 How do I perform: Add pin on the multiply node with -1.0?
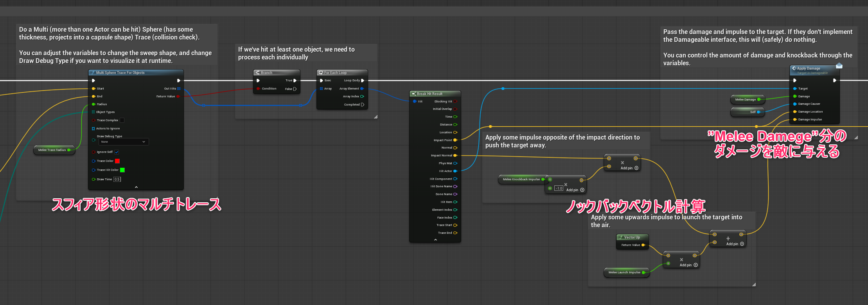pyautogui.click(x=575, y=190)
